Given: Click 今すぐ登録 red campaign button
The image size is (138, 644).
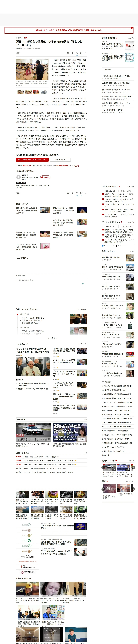Looking at the screenshot, I should pyautogui.click(x=32, y=160).
